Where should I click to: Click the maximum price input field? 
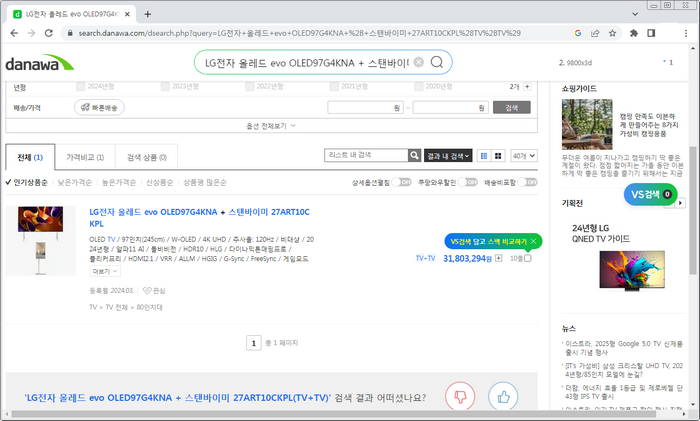(450, 108)
